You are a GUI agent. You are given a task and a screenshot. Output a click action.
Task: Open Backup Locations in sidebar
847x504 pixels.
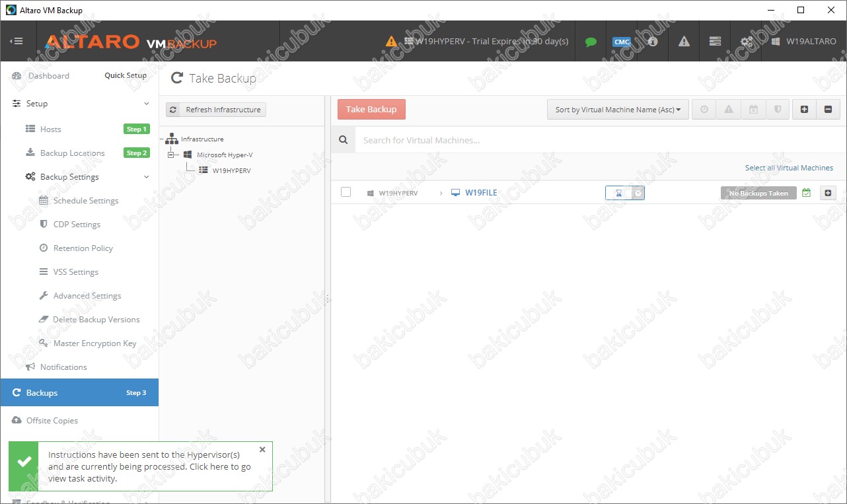click(x=73, y=153)
